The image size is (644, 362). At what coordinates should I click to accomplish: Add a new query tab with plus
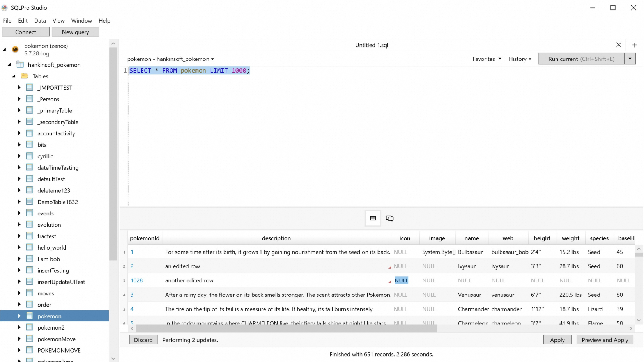pyautogui.click(x=635, y=45)
